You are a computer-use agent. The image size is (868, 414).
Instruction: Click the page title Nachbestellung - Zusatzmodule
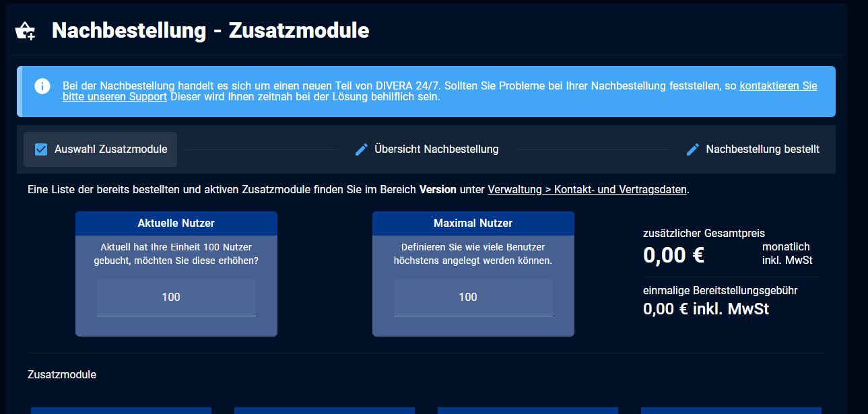click(x=210, y=31)
